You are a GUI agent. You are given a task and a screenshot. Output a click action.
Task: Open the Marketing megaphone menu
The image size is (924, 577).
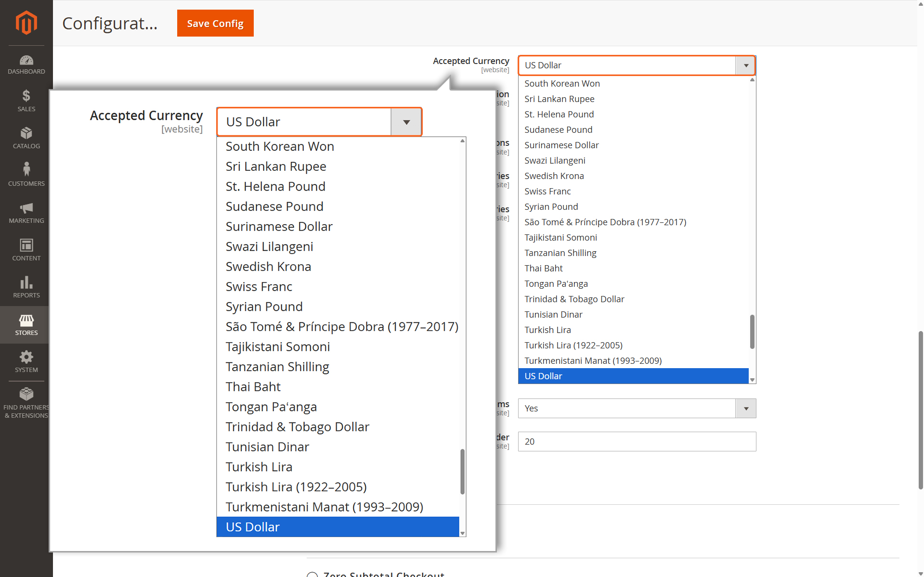26,213
